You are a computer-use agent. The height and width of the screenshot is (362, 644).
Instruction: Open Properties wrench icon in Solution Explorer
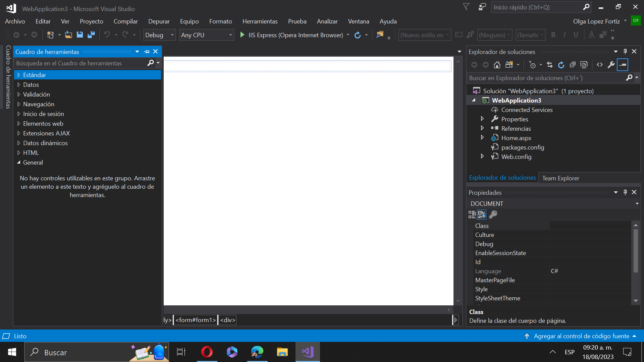611,65
